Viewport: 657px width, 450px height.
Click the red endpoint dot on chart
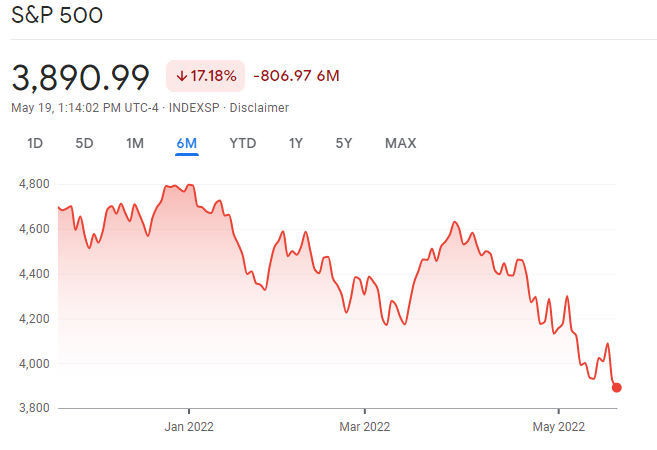[617, 388]
